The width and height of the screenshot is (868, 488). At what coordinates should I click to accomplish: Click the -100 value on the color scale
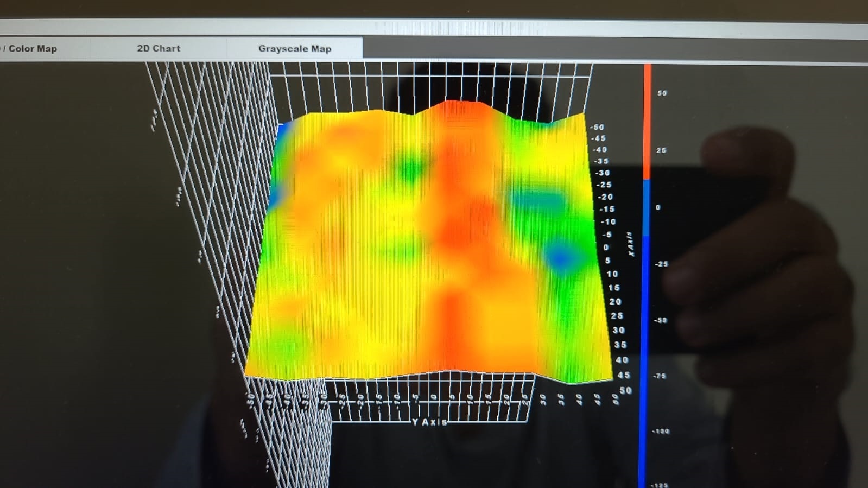click(x=660, y=432)
